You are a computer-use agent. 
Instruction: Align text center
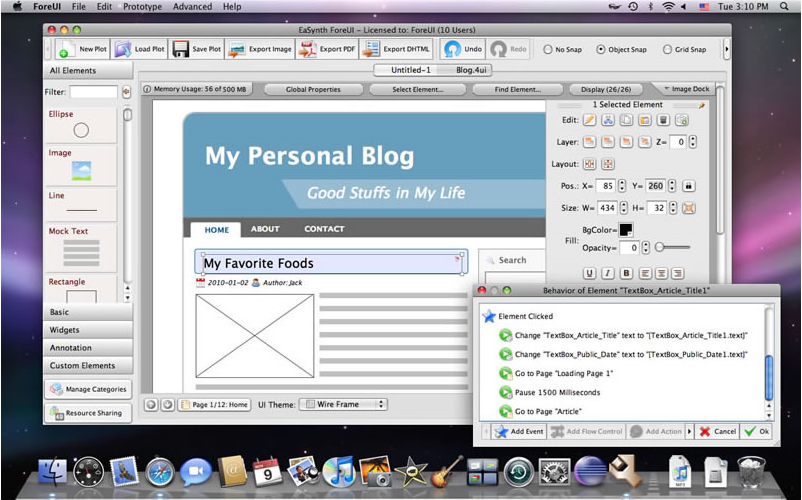tap(661, 273)
